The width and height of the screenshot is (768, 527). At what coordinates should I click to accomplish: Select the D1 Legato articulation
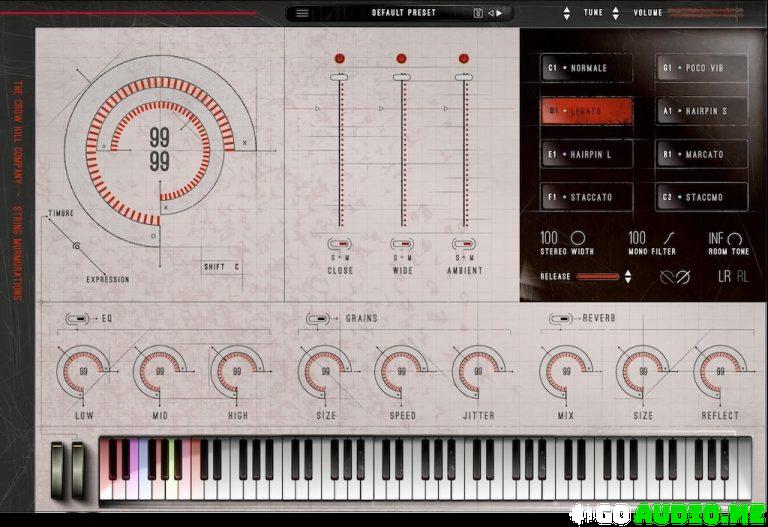[x=586, y=111]
